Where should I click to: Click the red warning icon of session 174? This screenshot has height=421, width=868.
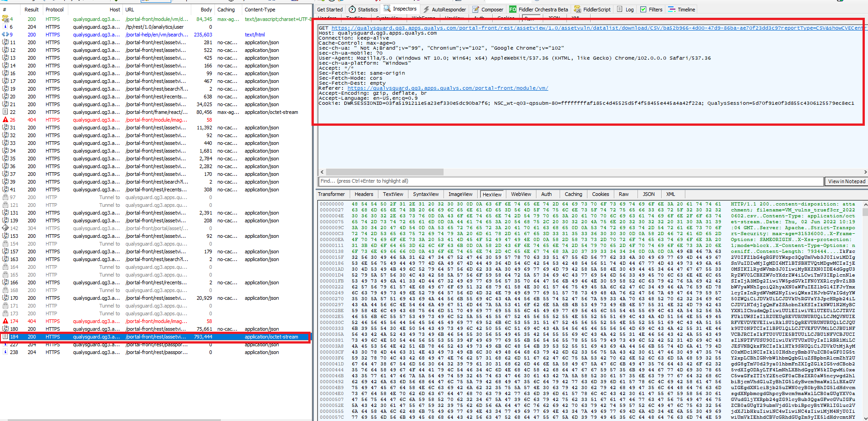point(5,321)
